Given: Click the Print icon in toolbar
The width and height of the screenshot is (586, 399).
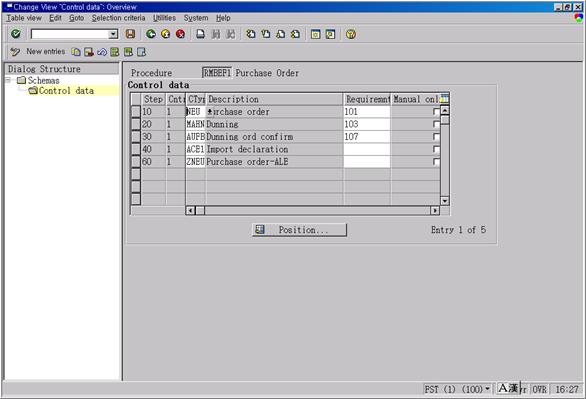Looking at the screenshot, I should point(201,34).
